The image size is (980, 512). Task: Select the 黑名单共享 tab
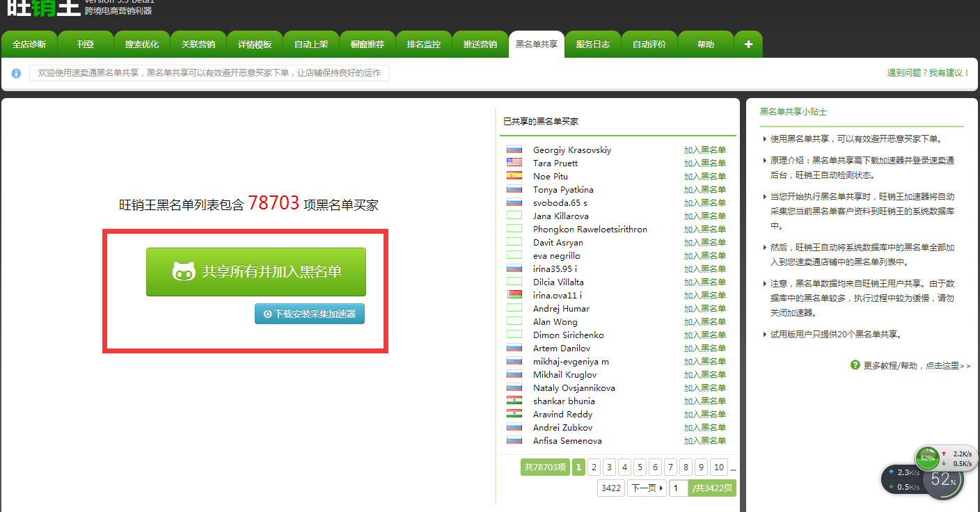(x=537, y=45)
